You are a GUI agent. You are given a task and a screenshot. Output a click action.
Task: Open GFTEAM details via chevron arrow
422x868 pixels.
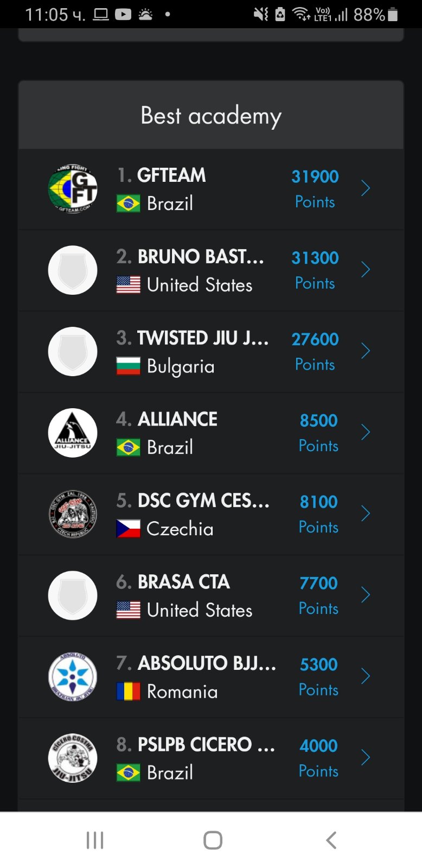366,188
